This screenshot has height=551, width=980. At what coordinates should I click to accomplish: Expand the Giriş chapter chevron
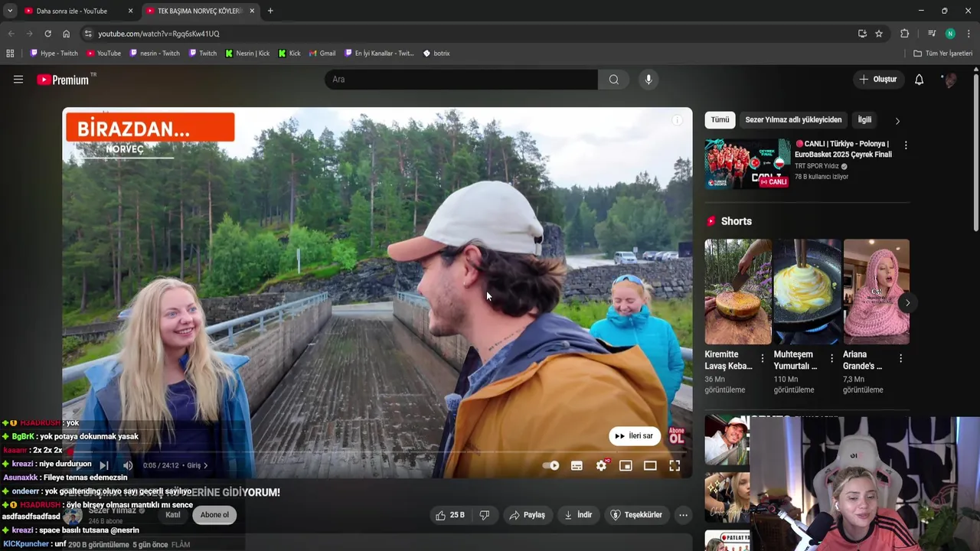[x=205, y=465]
